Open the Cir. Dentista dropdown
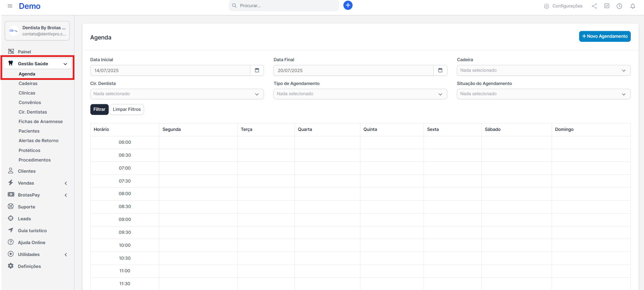The width and height of the screenshot is (644, 290). [x=177, y=94]
